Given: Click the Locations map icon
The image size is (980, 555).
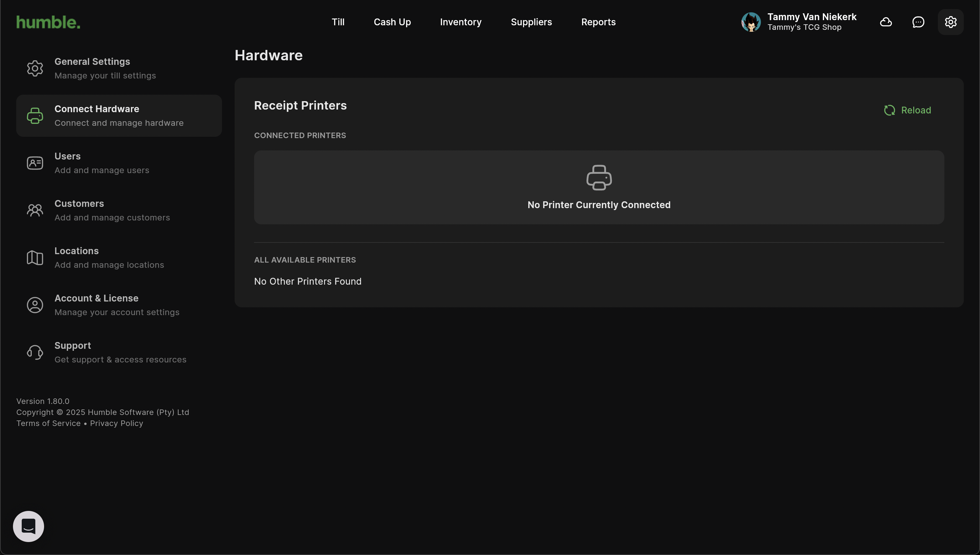Looking at the screenshot, I should 35,258.
